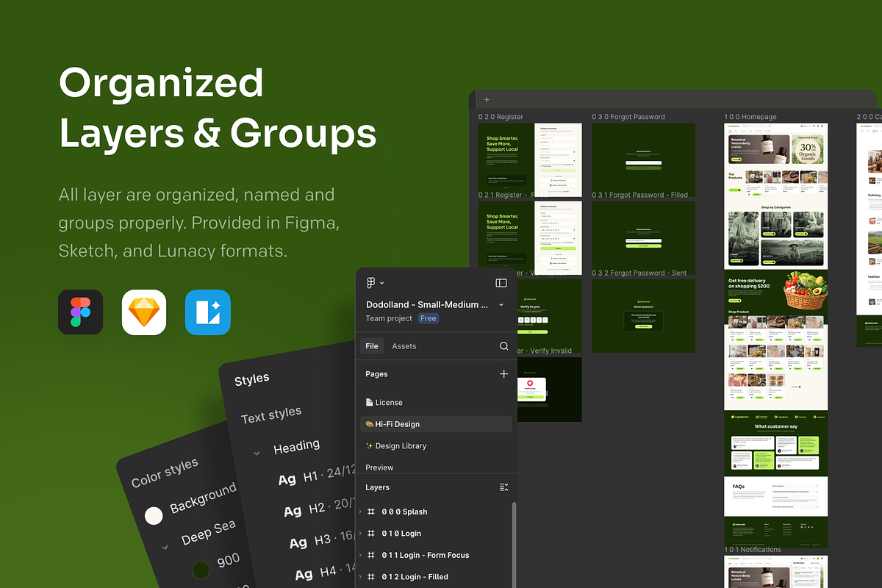Viewport: 882px width, 588px height.
Task: Click the search magnifier icon
Action: tap(503, 346)
